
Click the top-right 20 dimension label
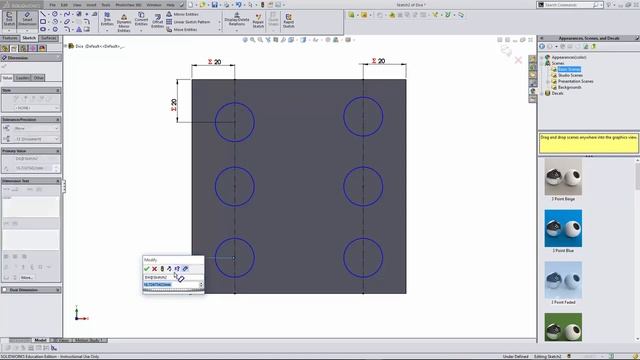click(x=378, y=61)
